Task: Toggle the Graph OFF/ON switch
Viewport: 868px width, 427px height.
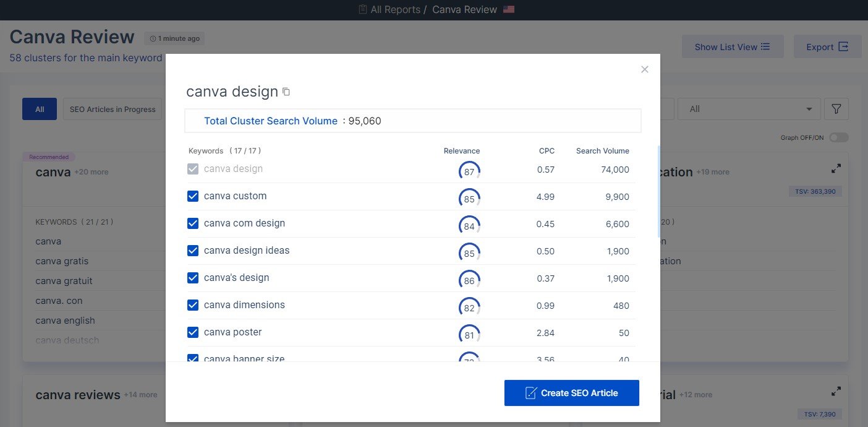Action: (838, 137)
